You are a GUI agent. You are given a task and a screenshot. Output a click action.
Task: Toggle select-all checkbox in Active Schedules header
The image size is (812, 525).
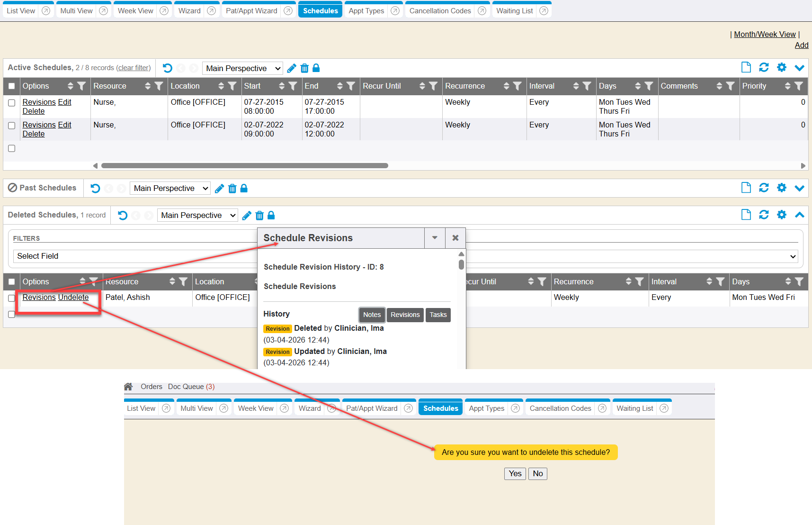click(x=12, y=86)
